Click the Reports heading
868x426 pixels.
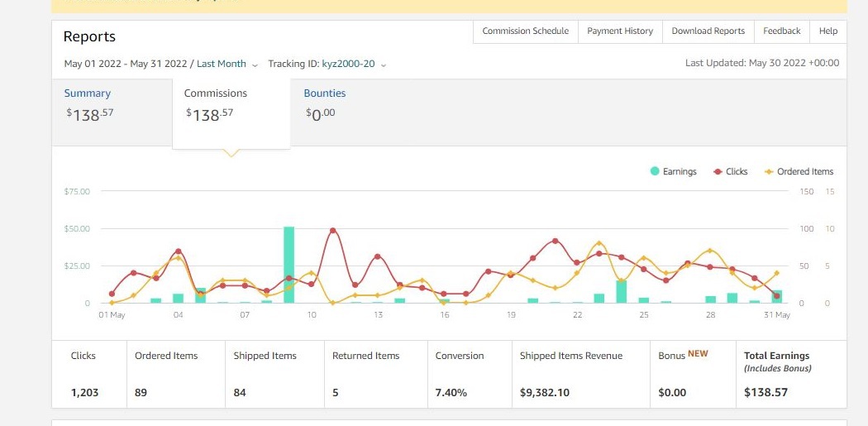89,36
